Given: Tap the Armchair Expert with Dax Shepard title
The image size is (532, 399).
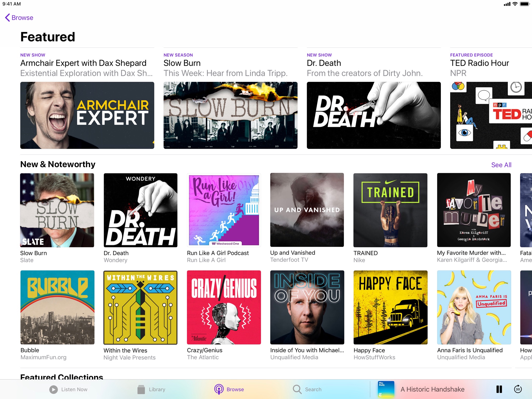Looking at the screenshot, I should [x=83, y=63].
